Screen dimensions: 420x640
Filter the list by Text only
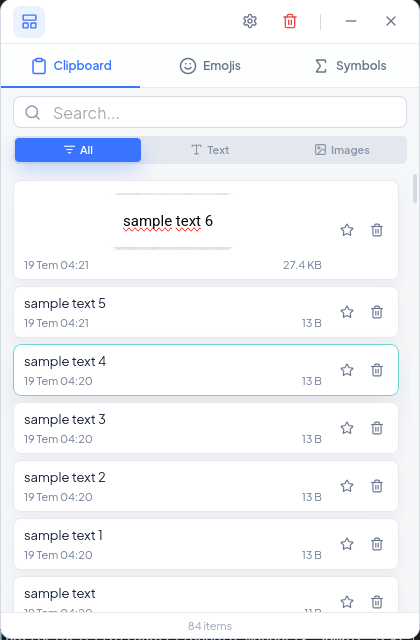pos(210,150)
